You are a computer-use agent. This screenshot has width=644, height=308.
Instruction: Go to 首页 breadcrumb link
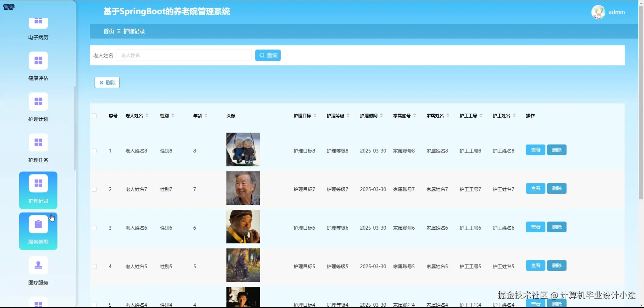coord(109,31)
